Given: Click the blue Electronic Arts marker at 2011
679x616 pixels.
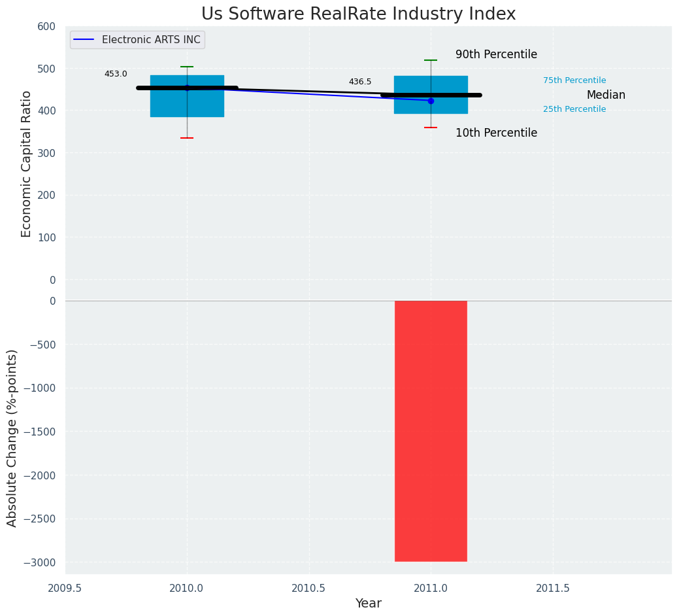Looking at the screenshot, I should (x=431, y=101).
